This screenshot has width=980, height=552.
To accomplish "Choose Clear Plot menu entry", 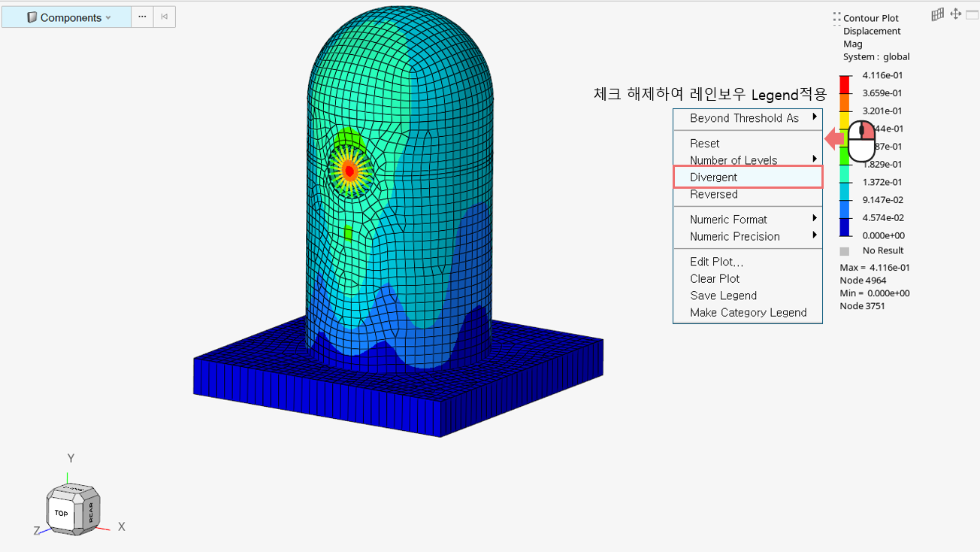I will point(748,278).
